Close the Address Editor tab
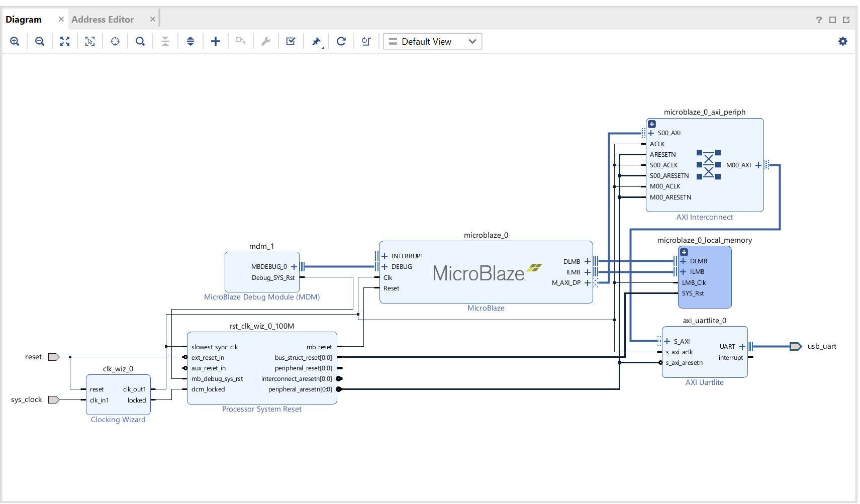The width and height of the screenshot is (860, 504). [x=153, y=19]
